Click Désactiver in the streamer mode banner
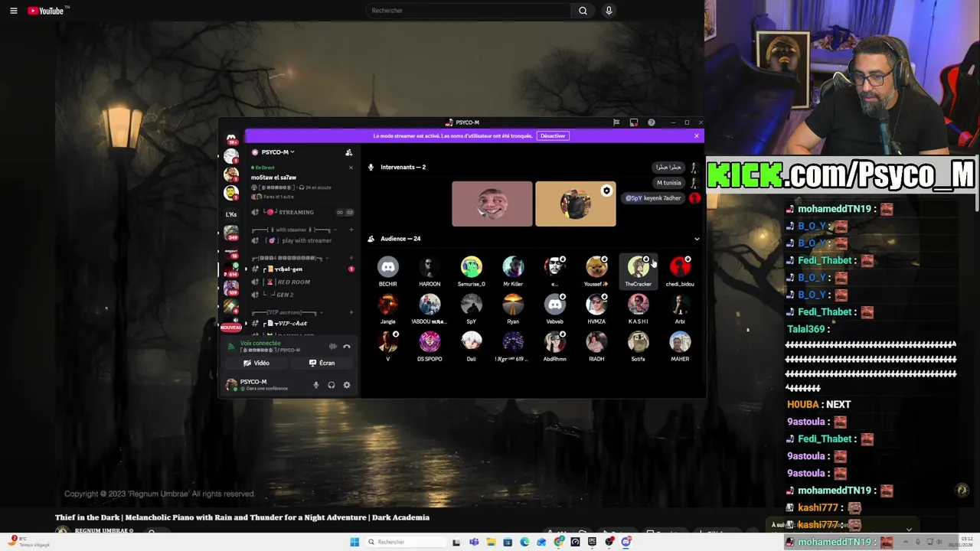Viewport: 980px width, 551px height. point(553,136)
